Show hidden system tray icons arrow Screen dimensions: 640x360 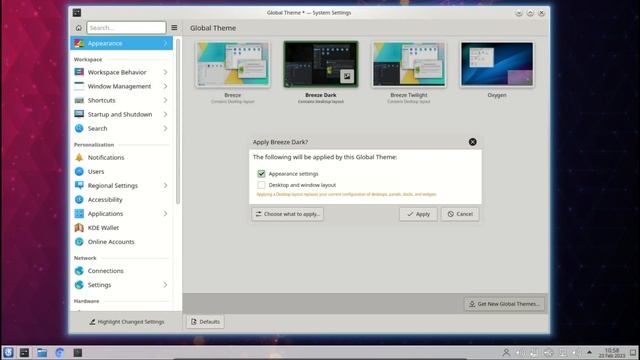[589, 352]
